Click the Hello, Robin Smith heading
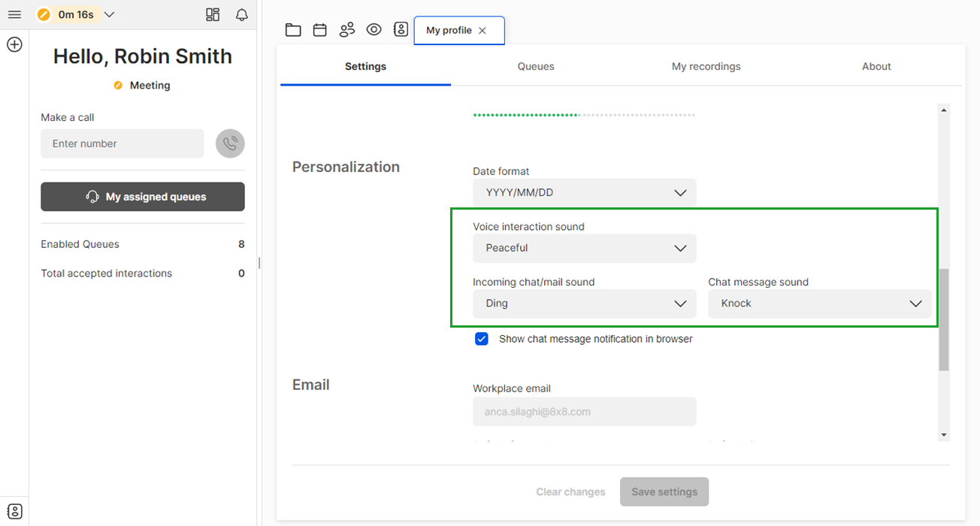This screenshot has width=980, height=526. point(143,56)
